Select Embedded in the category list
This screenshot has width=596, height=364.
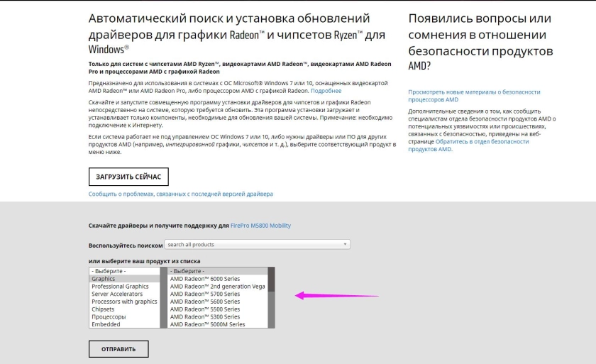(125, 324)
